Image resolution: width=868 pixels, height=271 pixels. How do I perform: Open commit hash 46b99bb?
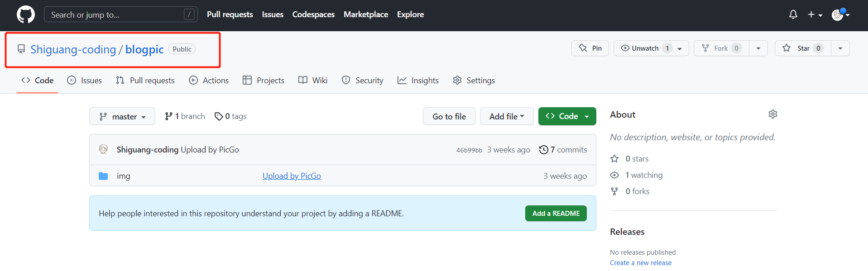469,150
